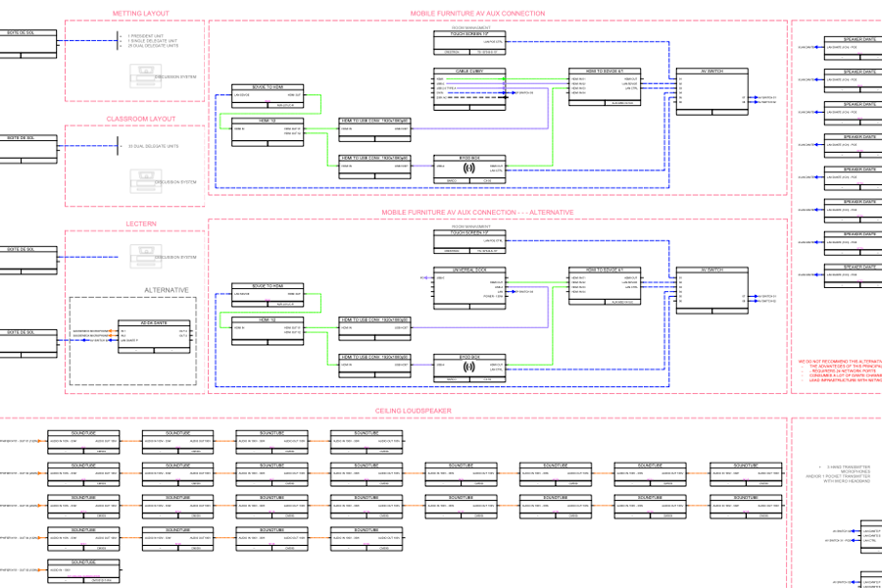Image resolution: width=882 pixels, height=588 pixels.
Task: Click the '33 DUAL DELEGATE UNITS' text
Action: click(153, 146)
